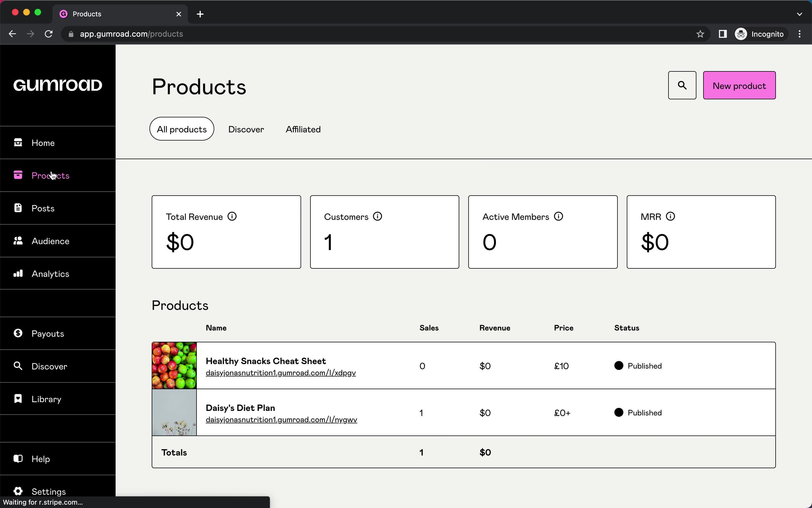Viewport: 812px width, 508px height.
Task: Click the browser back arrow
Action: point(12,34)
